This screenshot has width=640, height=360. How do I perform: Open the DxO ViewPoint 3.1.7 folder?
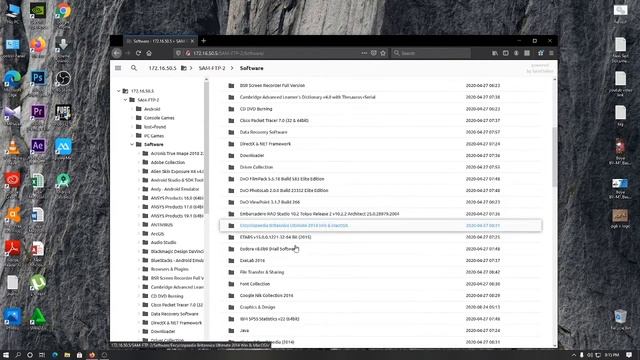click(x=380, y=202)
